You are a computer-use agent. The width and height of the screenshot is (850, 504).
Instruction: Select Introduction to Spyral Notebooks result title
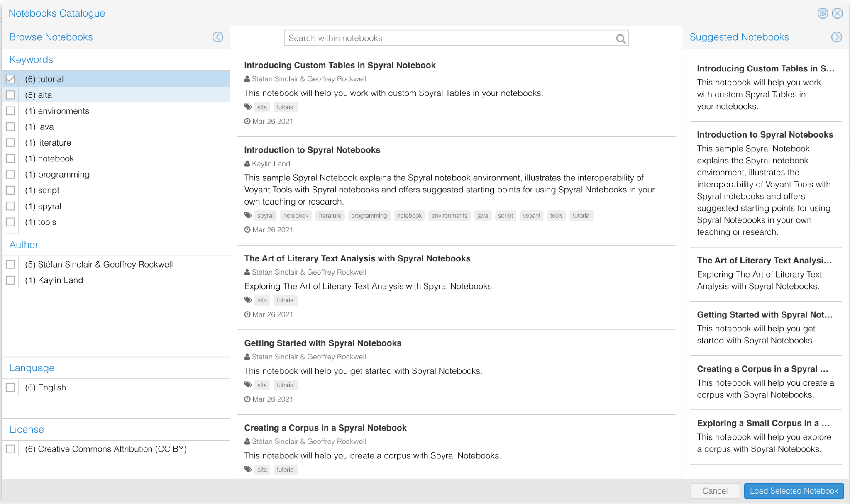tap(312, 150)
